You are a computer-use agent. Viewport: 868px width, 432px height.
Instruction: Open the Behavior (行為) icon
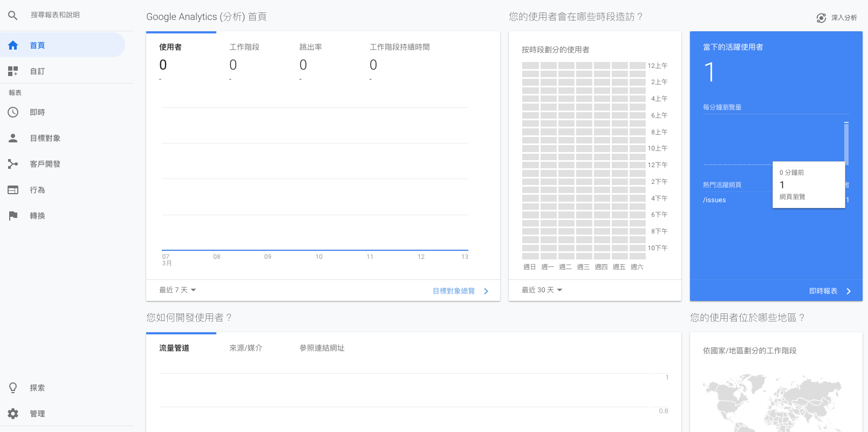click(x=13, y=190)
